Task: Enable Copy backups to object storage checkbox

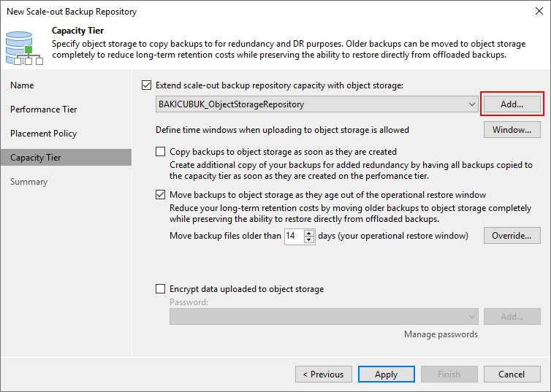Action: click(160, 152)
